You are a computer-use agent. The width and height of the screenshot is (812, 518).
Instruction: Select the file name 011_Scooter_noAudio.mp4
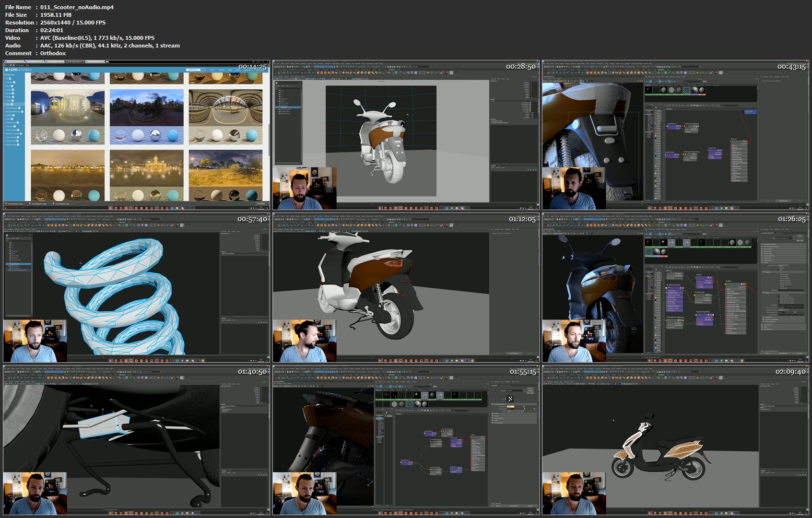coord(77,7)
